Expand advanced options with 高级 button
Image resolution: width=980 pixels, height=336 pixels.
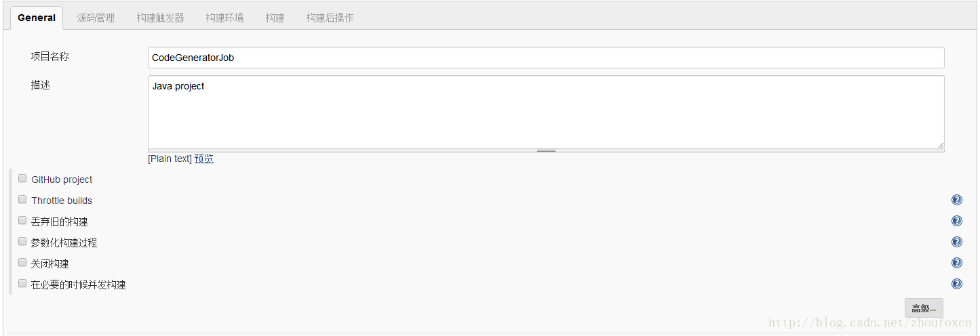point(924,308)
